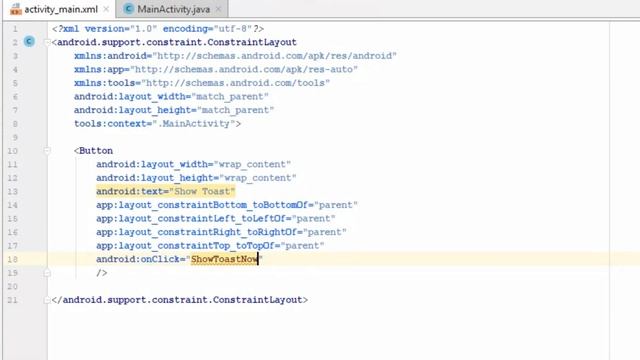Click the ShowToastNow onClick value
Viewport: 640px width, 360px height.
[224, 259]
